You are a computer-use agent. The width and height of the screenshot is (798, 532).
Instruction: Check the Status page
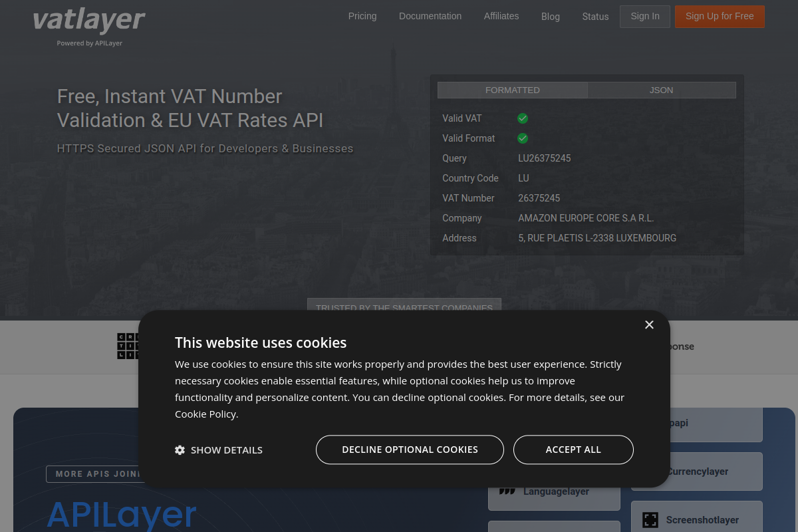[595, 17]
